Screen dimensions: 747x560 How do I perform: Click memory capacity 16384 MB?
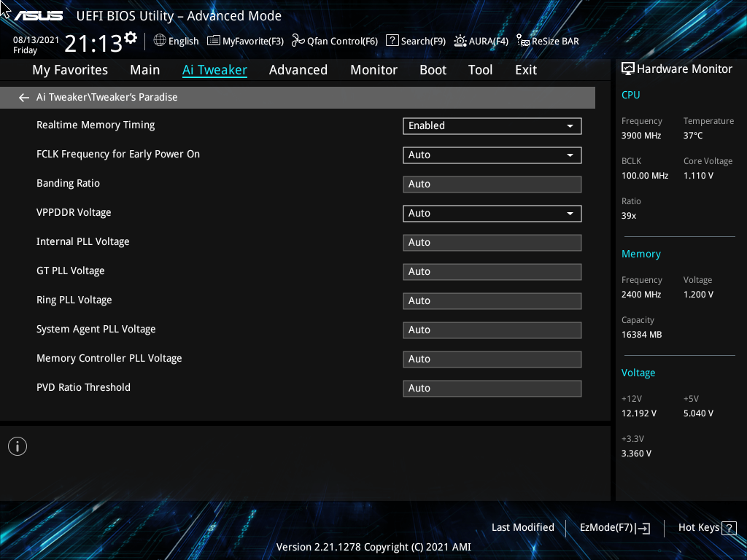(x=642, y=335)
